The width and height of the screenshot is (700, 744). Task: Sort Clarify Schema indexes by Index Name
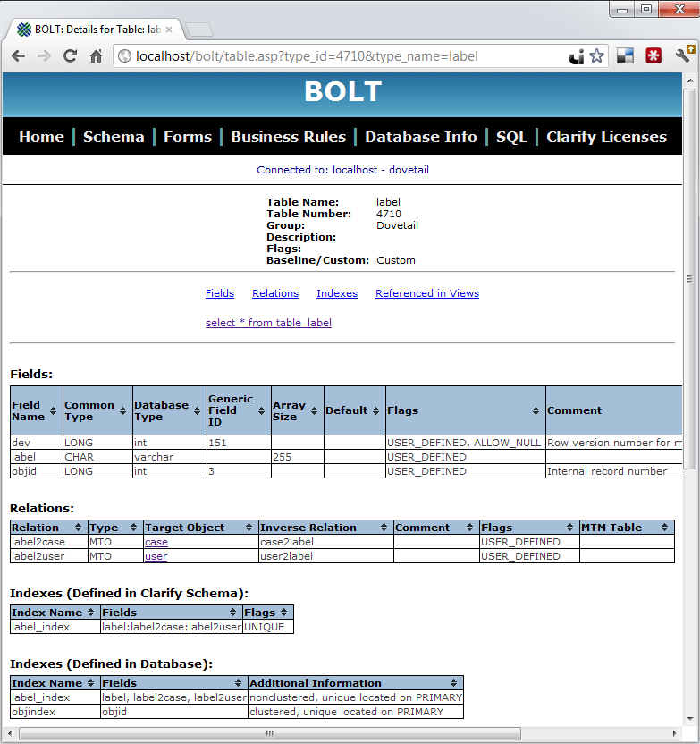pyautogui.click(x=90, y=612)
